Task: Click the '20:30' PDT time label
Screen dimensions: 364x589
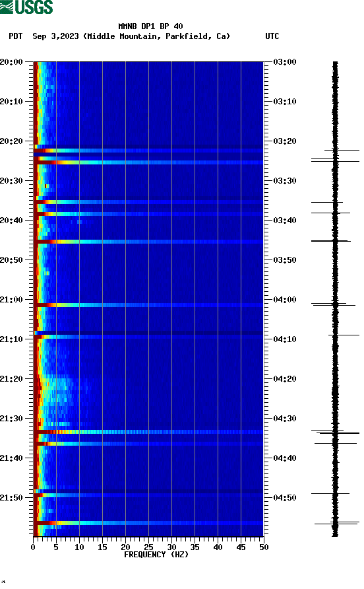Action: [11, 181]
